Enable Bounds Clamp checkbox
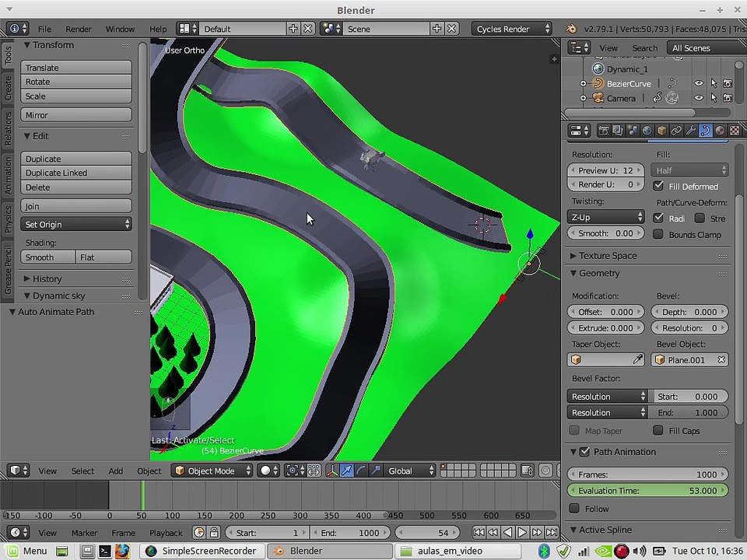 [658, 234]
